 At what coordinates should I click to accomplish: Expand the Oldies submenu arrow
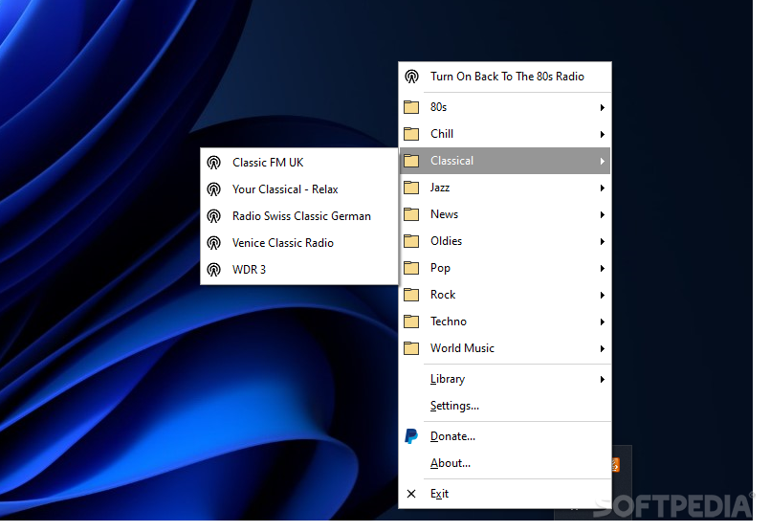(x=602, y=242)
